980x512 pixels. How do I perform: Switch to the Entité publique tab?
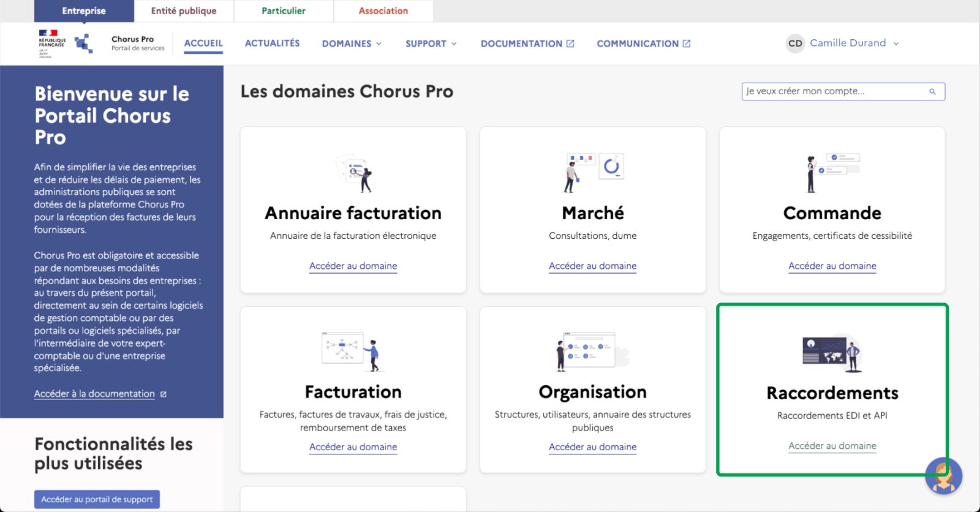tap(184, 11)
